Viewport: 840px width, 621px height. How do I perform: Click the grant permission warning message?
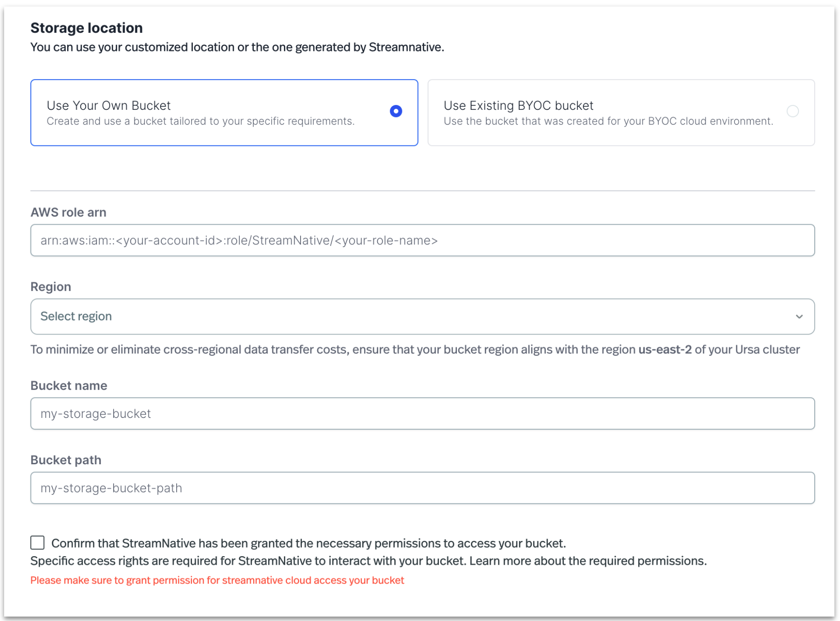click(x=217, y=580)
